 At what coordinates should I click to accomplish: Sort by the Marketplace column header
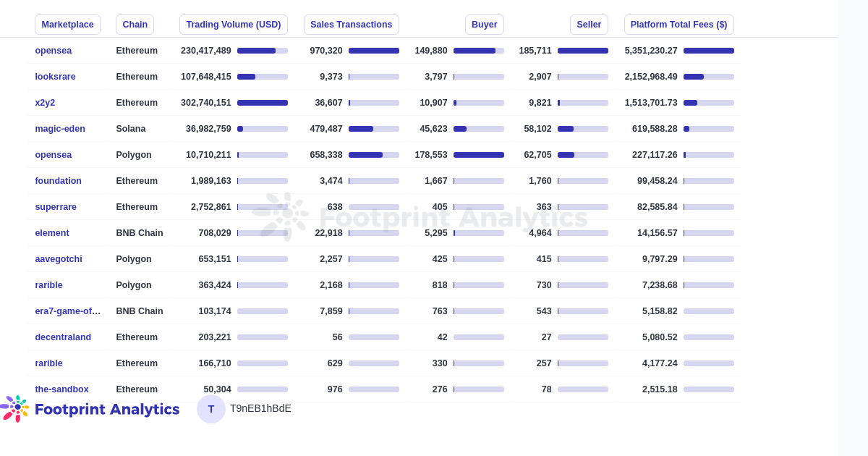[x=67, y=25]
